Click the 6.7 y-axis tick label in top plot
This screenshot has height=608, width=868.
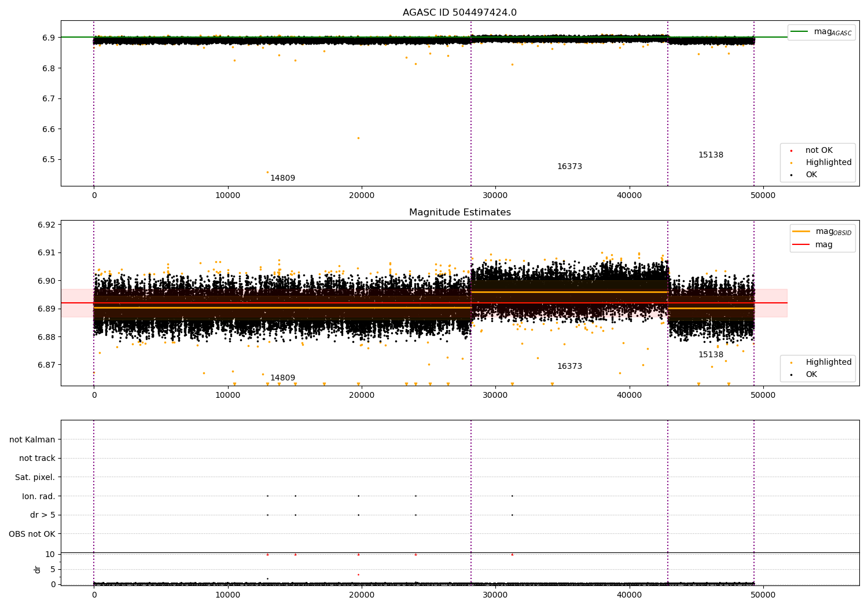[50, 98]
